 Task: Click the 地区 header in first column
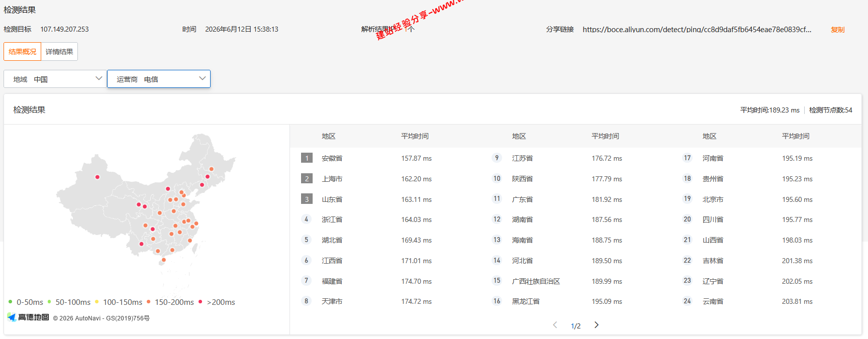coord(328,136)
